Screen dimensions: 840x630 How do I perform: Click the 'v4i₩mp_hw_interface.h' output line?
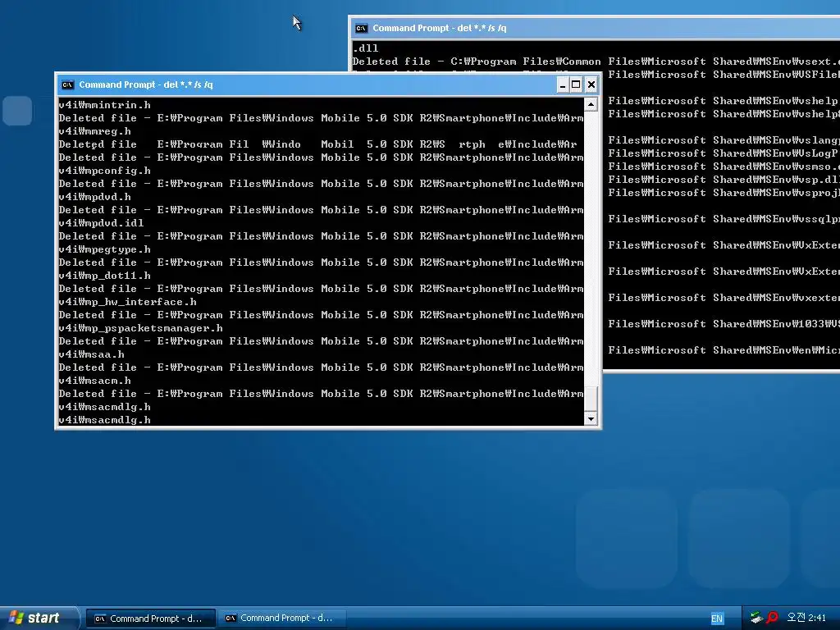tap(127, 302)
